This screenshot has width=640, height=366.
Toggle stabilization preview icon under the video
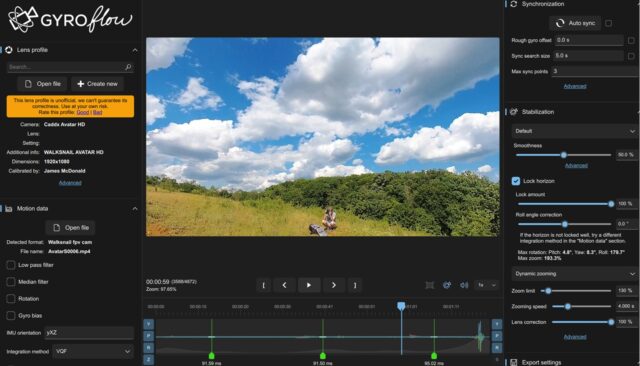(x=447, y=285)
